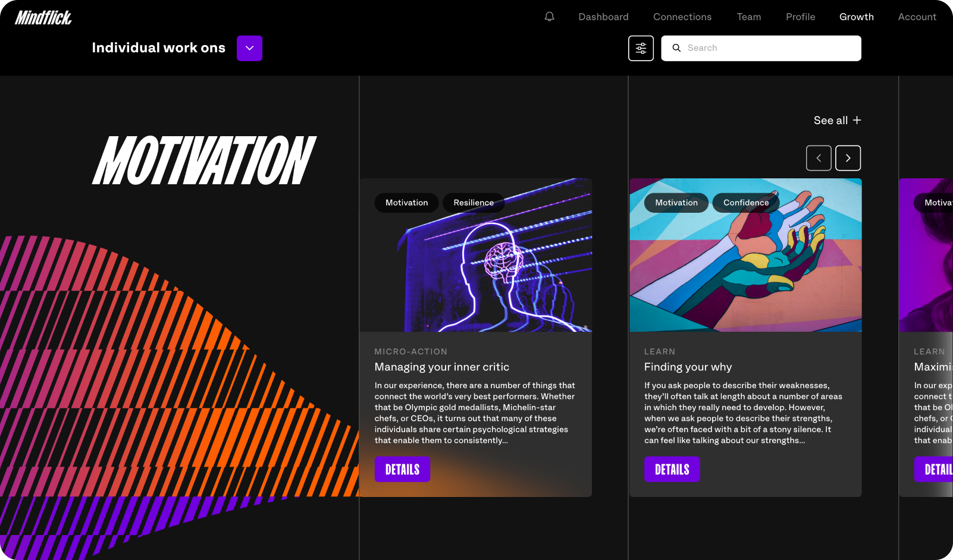Screen dimensions: 953x560
Task: Select the Resilience tag on first card
Action: (x=474, y=203)
